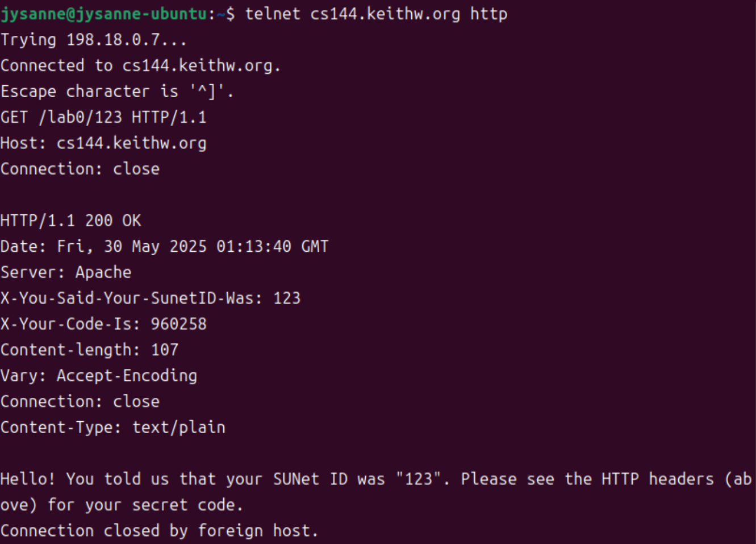
Task: Click the jysanne@jysanne-ubuntu prompt text
Action: click(104, 14)
